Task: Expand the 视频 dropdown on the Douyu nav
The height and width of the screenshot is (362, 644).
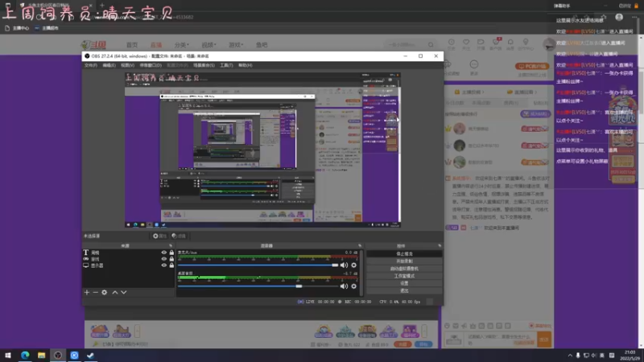Action: (x=208, y=45)
